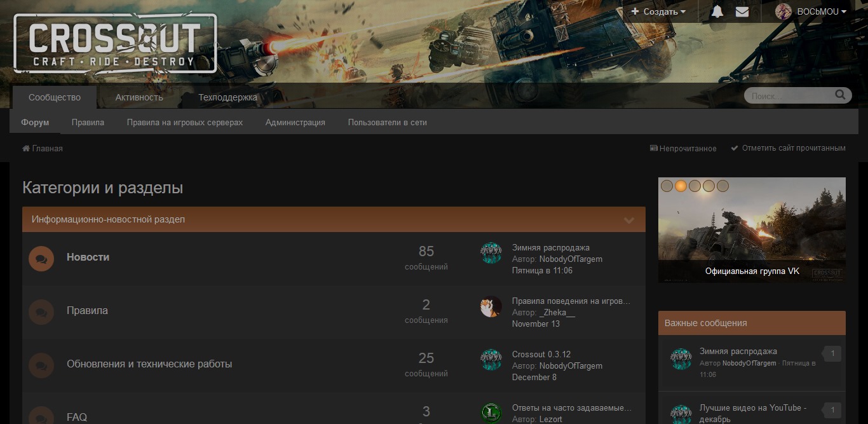Image resolution: width=868 pixels, height=424 pixels.
Task: Select the second highlighted slideshow dot
Action: [x=681, y=186]
